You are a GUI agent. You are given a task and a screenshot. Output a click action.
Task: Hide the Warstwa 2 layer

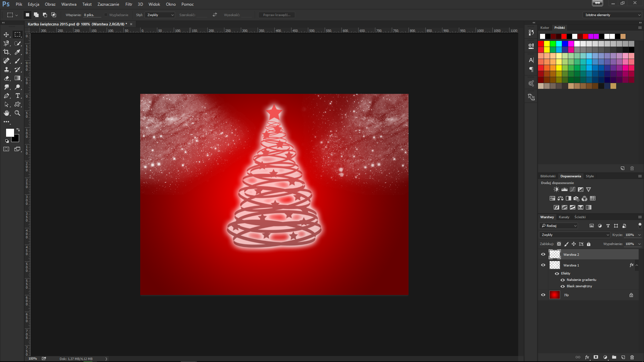coord(543,254)
